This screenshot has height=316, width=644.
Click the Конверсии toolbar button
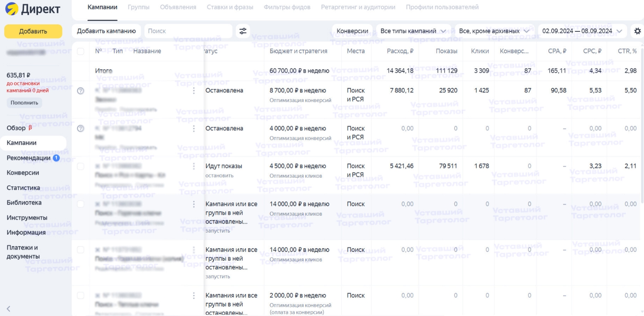(353, 31)
